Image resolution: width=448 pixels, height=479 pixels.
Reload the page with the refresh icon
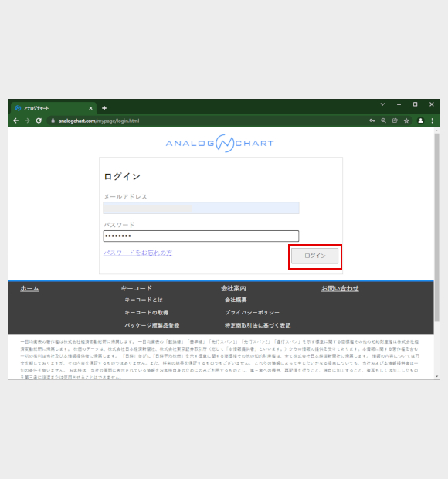(x=39, y=121)
